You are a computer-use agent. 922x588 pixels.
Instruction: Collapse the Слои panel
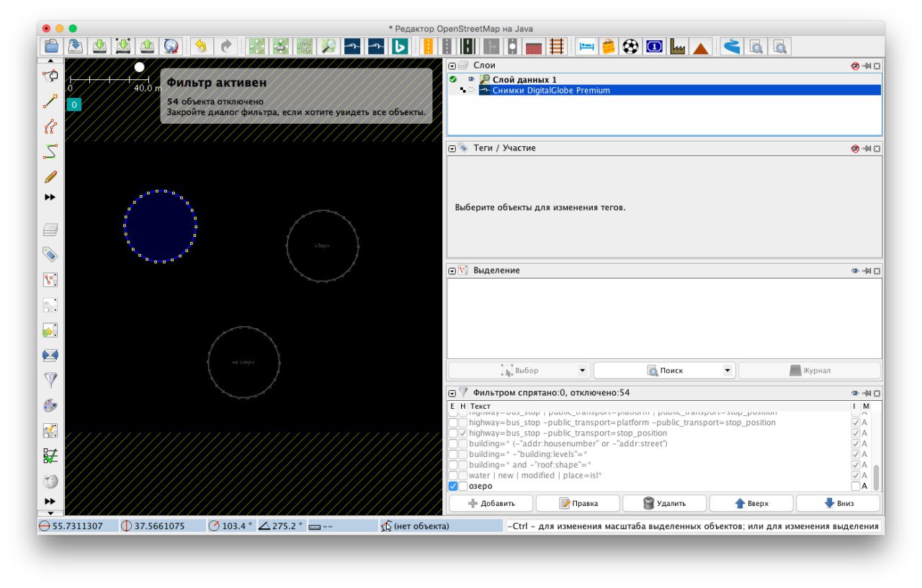pos(452,65)
